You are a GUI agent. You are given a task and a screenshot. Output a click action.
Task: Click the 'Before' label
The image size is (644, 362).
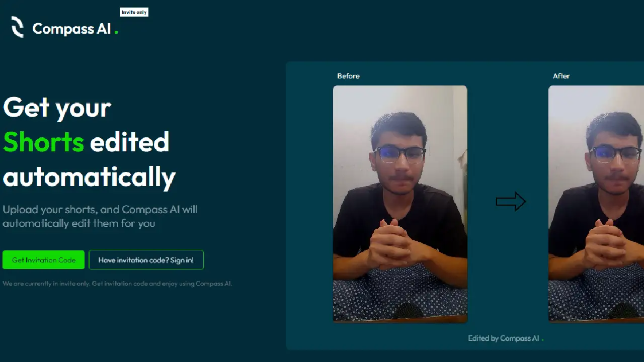pyautogui.click(x=348, y=76)
